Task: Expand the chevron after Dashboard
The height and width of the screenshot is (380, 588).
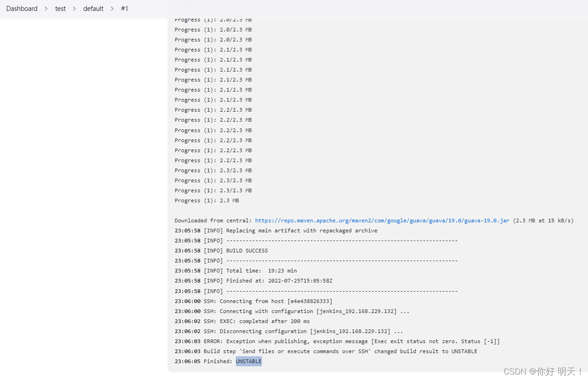Action: tap(47, 9)
